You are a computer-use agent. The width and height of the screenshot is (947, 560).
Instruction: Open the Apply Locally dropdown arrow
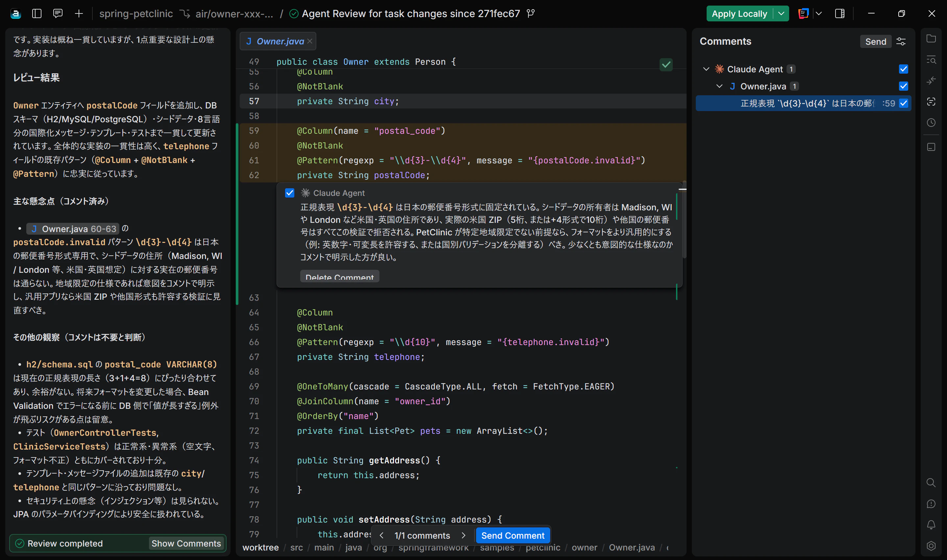point(781,14)
